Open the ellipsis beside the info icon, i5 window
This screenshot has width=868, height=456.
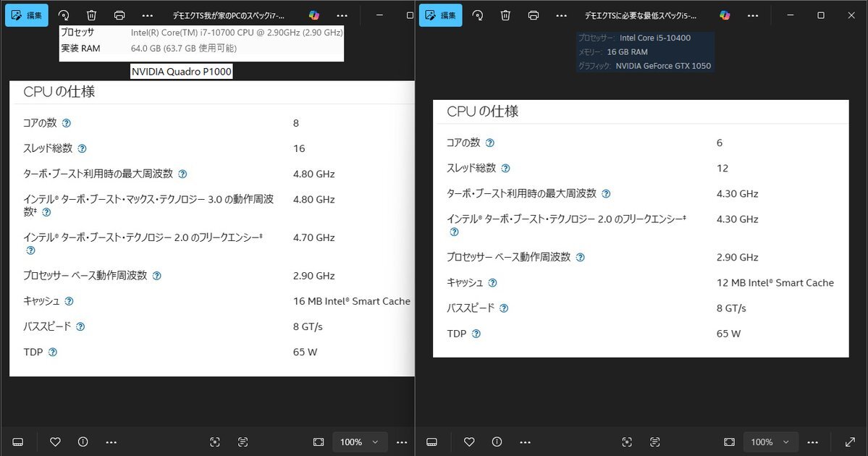point(525,442)
